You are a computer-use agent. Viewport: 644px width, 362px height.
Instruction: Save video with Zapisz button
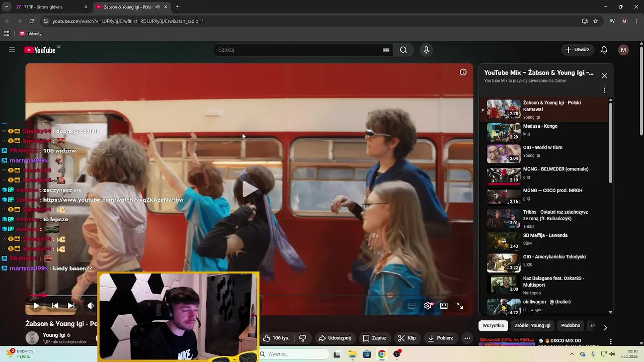pos(375,338)
